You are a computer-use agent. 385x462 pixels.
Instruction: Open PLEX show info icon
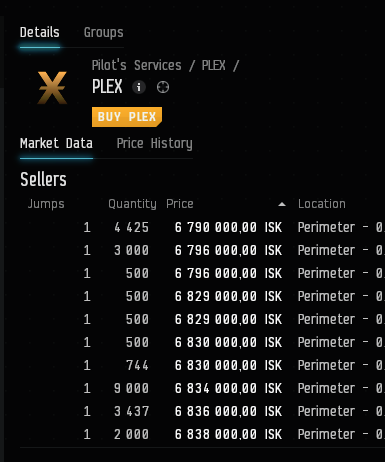coord(139,87)
